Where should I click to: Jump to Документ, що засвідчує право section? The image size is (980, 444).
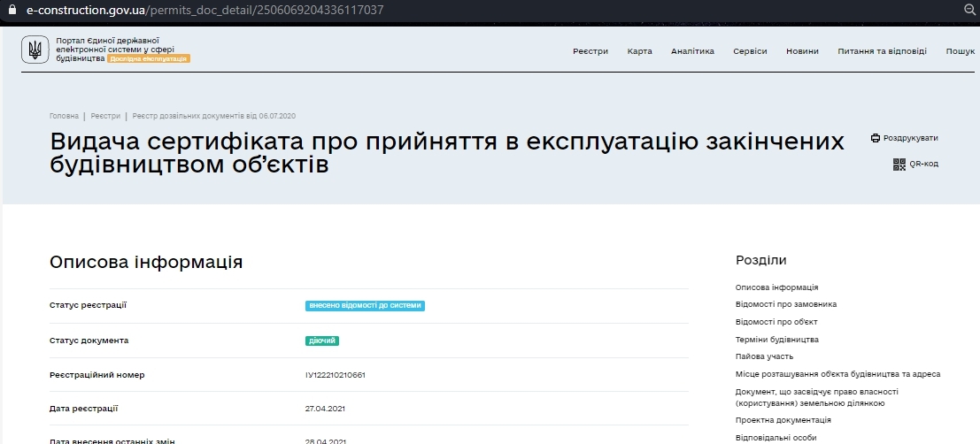pos(817,397)
